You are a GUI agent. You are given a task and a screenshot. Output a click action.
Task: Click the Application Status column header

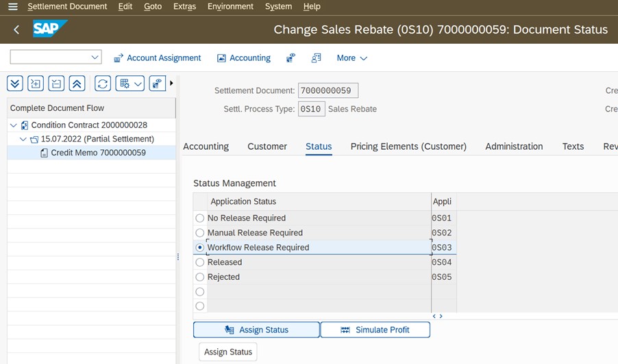point(319,201)
